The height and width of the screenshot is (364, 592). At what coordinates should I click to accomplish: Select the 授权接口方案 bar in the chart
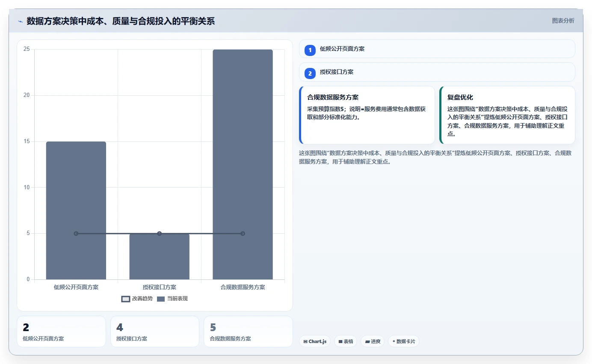pyautogui.click(x=160, y=256)
